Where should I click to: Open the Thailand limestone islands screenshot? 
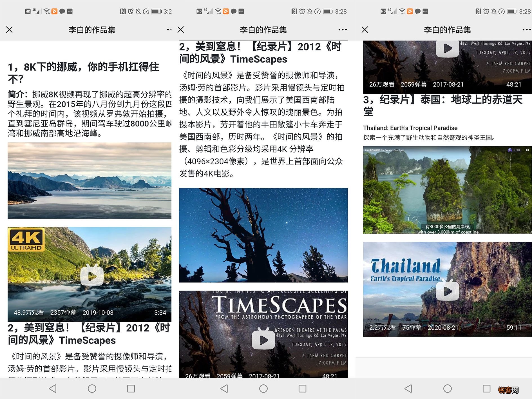pyautogui.click(x=447, y=190)
